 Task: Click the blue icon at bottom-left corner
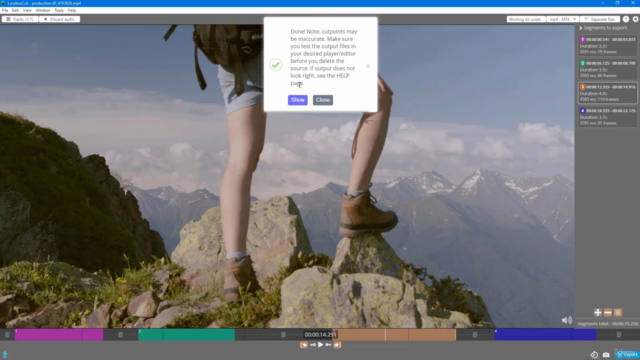[x=5, y=354]
